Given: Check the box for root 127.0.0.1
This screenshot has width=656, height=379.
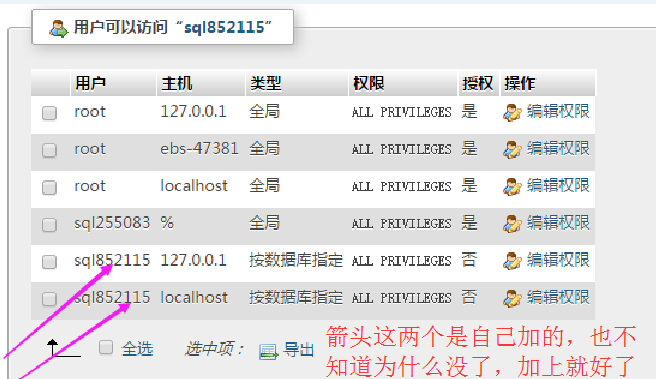Looking at the screenshot, I should [x=49, y=113].
